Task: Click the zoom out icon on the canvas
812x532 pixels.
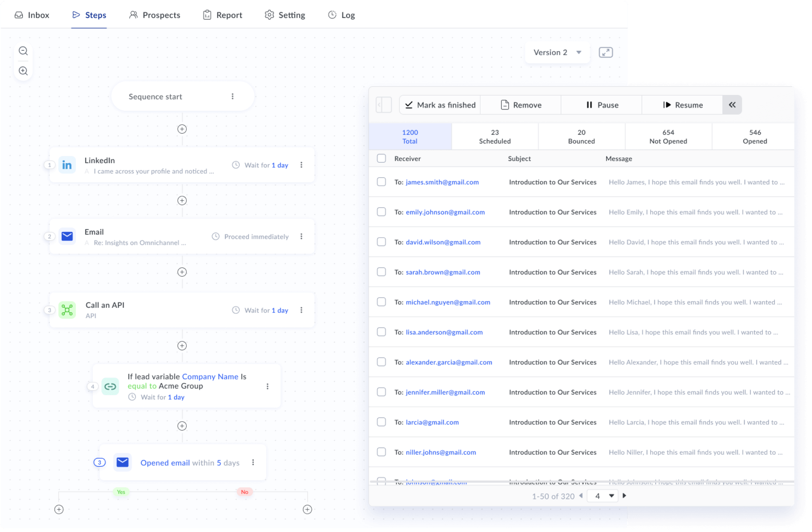Action: pos(23,51)
